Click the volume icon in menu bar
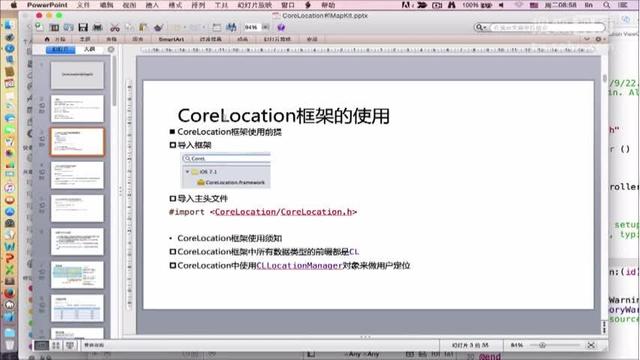The image size is (640, 360). [502, 5]
